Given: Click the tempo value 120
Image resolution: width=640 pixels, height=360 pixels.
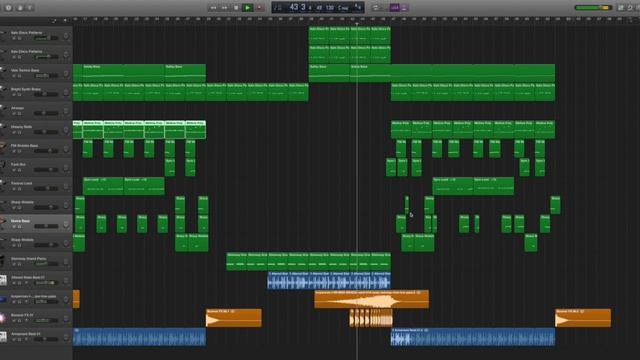Looking at the screenshot, I should coord(330,8).
